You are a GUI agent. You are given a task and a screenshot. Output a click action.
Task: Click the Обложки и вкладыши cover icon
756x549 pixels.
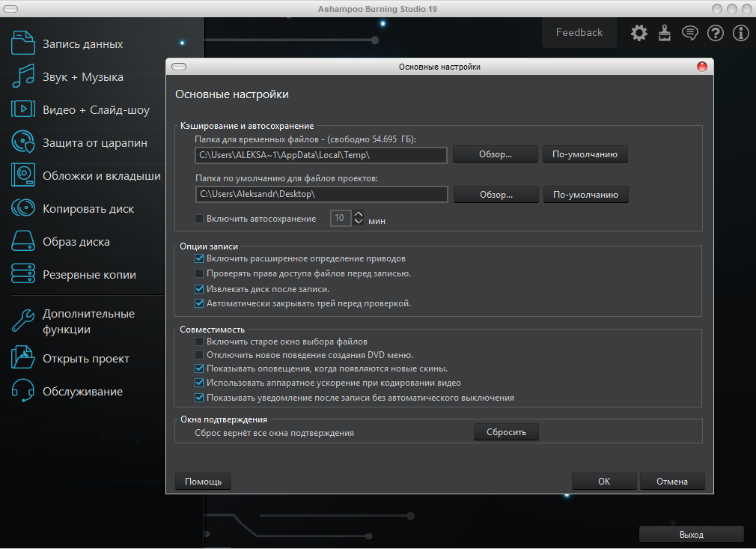22,175
